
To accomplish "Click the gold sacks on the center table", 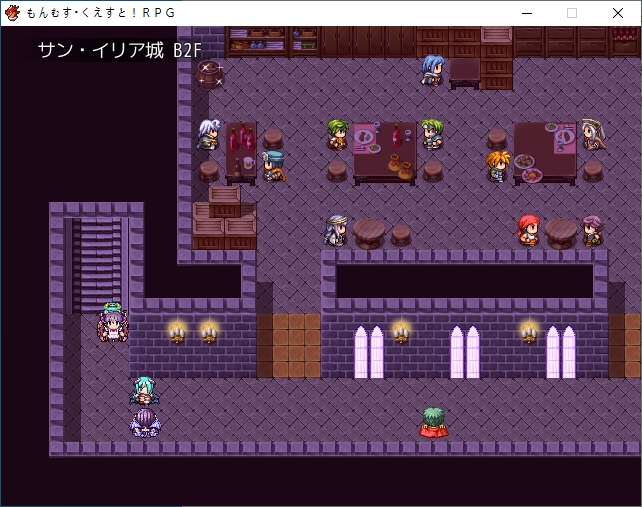I will (x=400, y=167).
